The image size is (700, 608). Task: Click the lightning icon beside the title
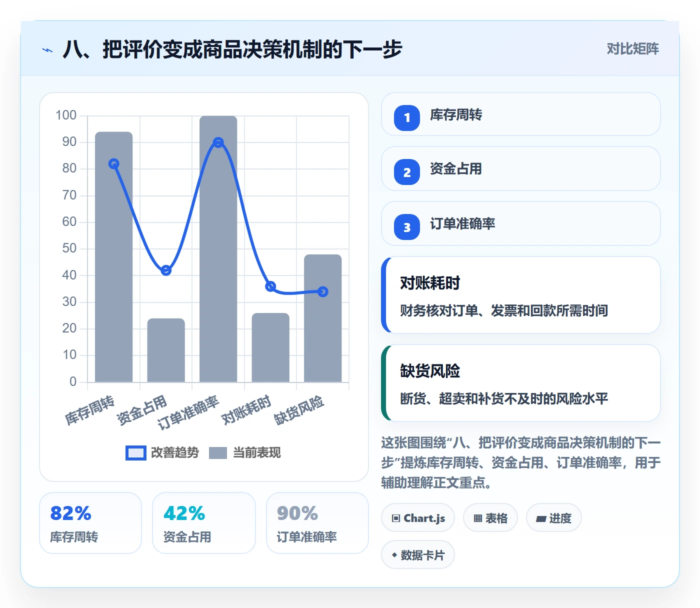tap(47, 50)
